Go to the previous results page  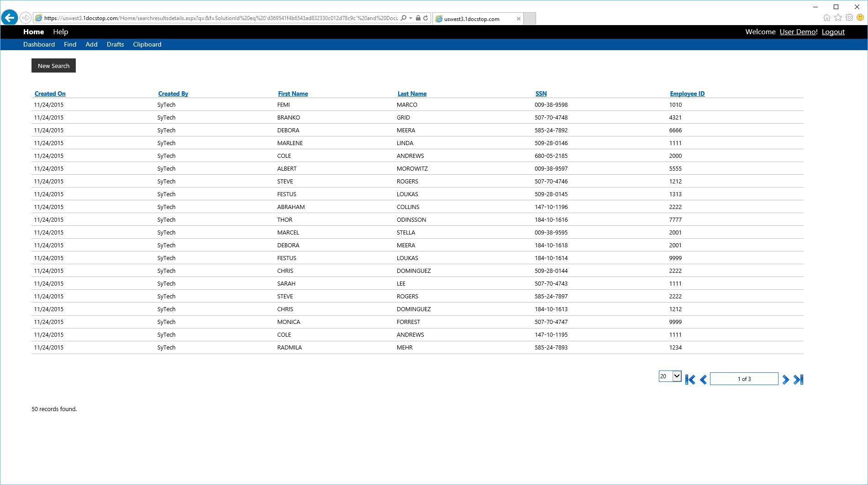coord(703,380)
